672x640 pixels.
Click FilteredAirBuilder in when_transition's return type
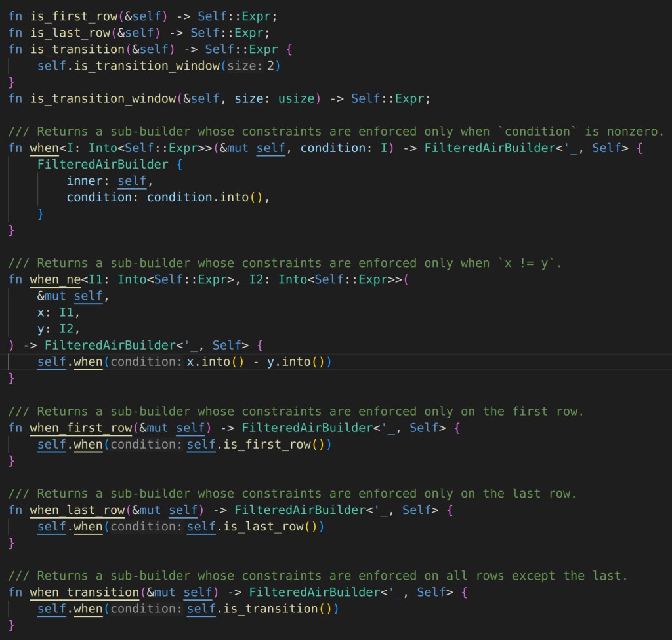tap(314, 592)
